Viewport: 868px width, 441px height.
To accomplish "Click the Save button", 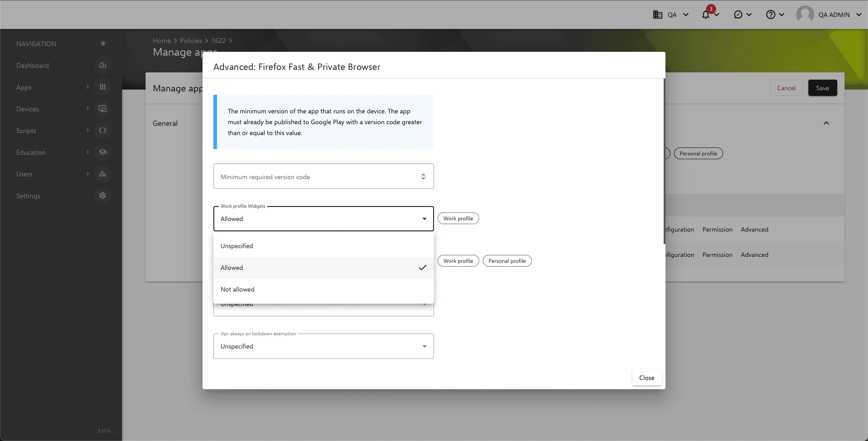I will [823, 88].
